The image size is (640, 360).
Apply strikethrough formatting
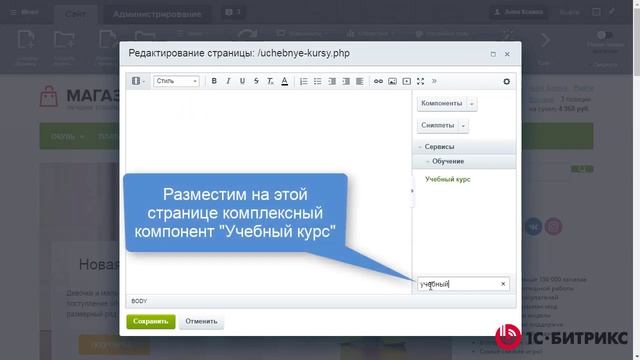pyautogui.click(x=256, y=81)
